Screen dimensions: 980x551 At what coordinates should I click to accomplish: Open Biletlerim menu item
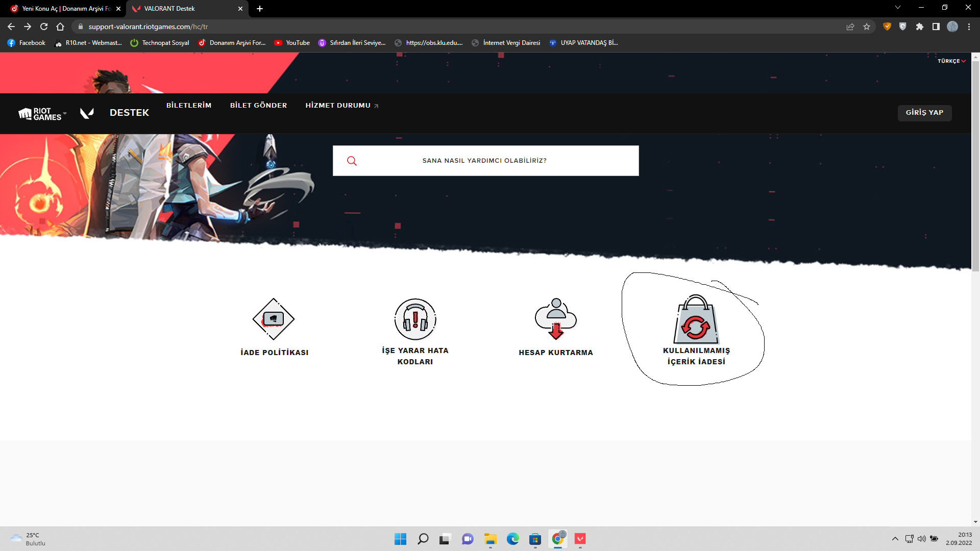point(189,106)
